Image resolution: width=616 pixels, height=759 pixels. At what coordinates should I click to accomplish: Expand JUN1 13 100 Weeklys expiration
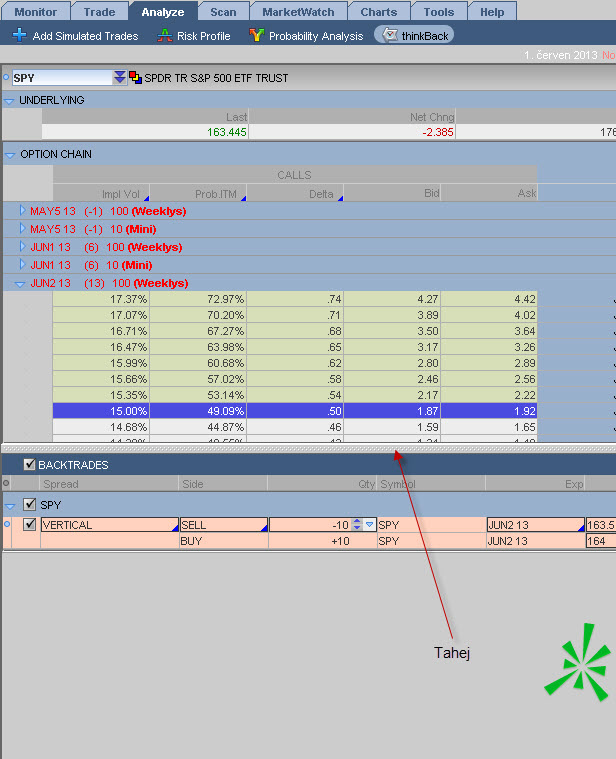point(22,246)
